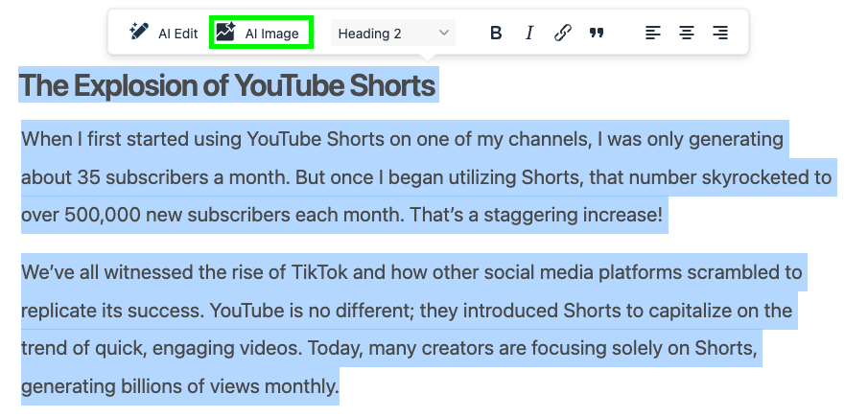Center align the text
Screen dimensions: 868x417
[x=687, y=34]
